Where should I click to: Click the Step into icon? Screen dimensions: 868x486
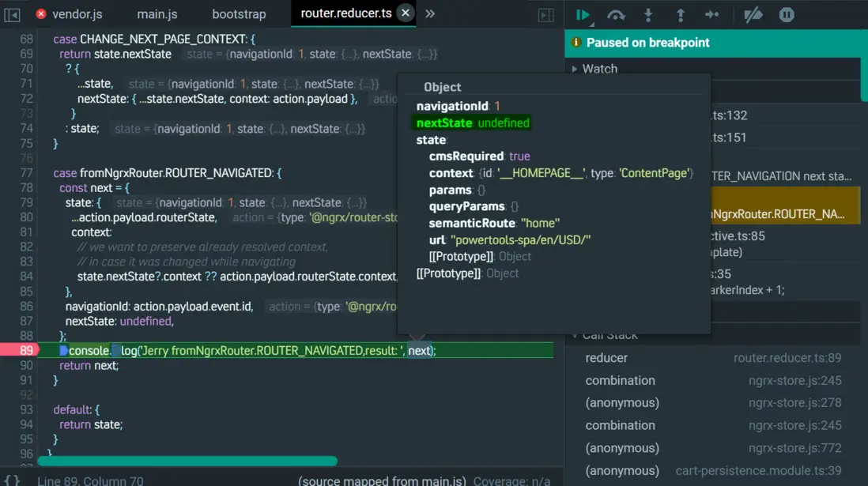tap(648, 15)
